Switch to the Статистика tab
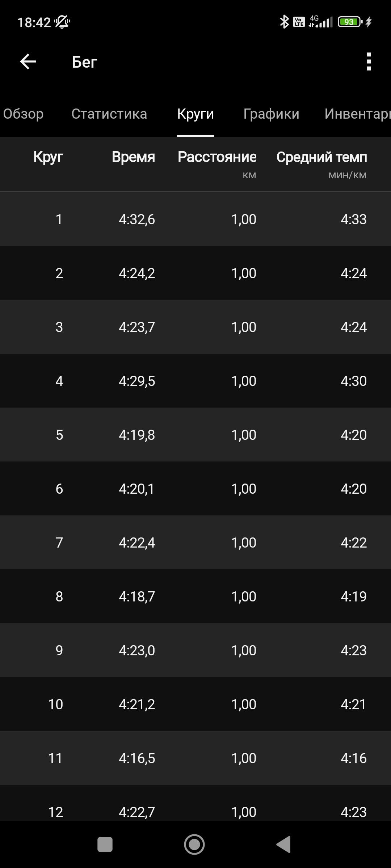Screen dimensions: 391x868 109,114
